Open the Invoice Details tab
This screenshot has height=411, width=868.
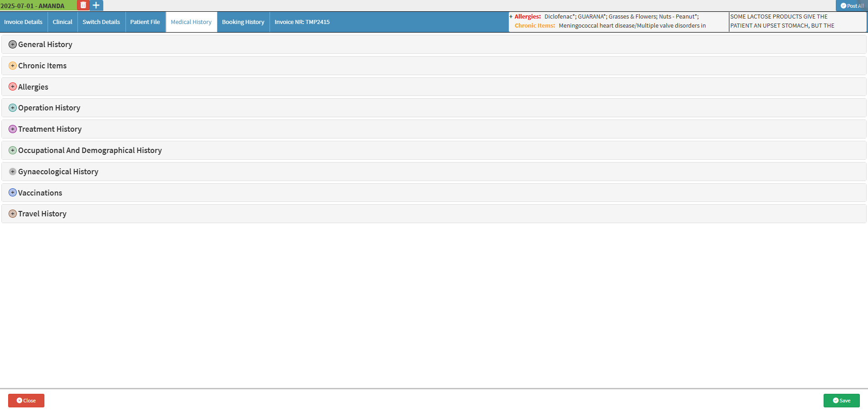pos(23,22)
